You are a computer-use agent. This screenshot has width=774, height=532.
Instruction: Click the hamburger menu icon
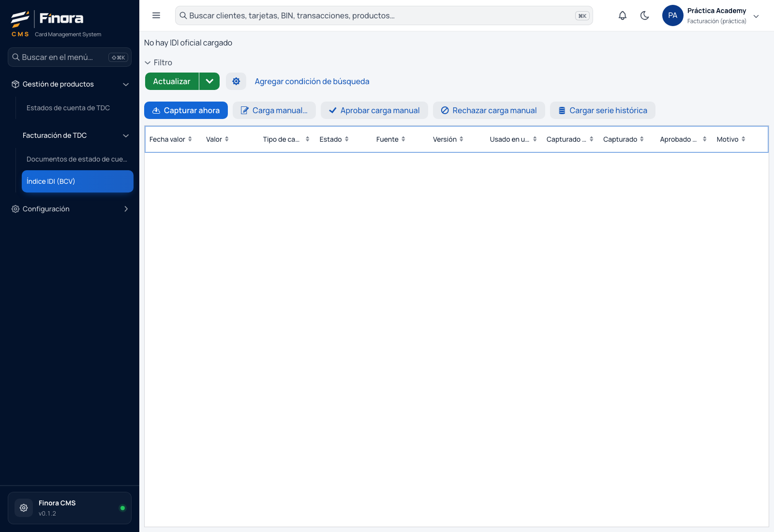(x=156, y=15)
